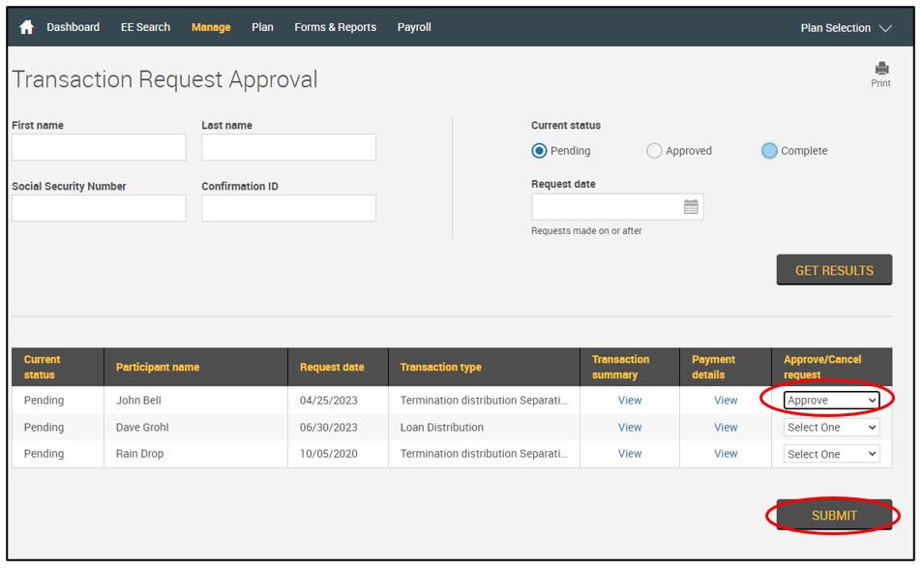Open Select One dropdown for Dave Grohl

tap(831, 428)
